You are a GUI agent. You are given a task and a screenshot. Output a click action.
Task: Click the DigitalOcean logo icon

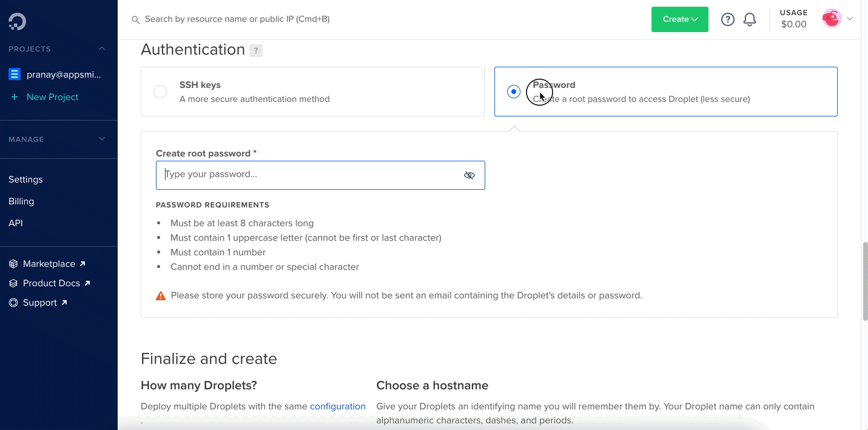coord(17,22)
